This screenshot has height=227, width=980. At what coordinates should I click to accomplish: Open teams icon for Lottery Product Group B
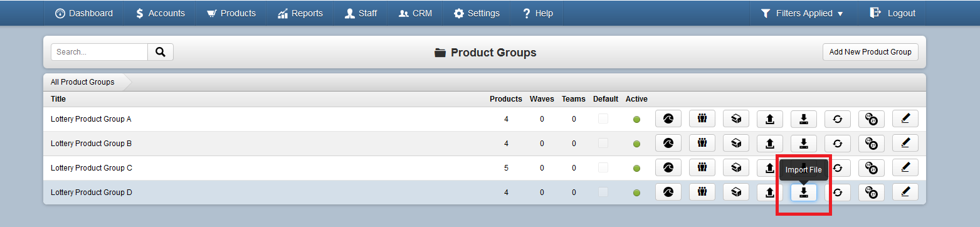click(702, 143)
